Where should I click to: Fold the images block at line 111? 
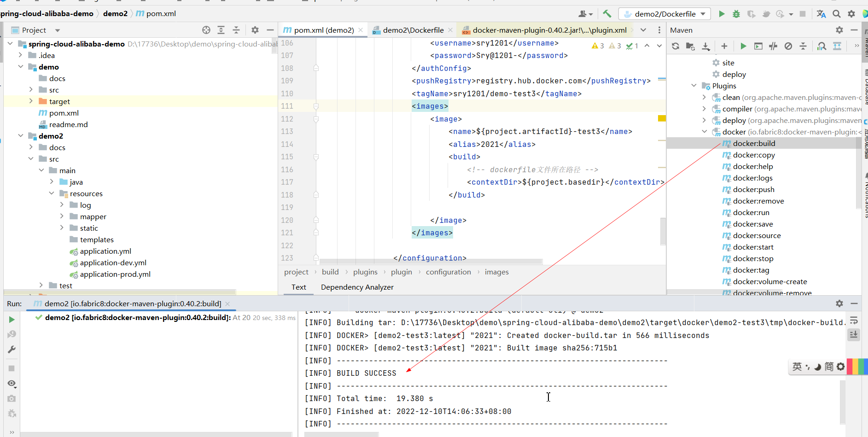tap(316, 106)
